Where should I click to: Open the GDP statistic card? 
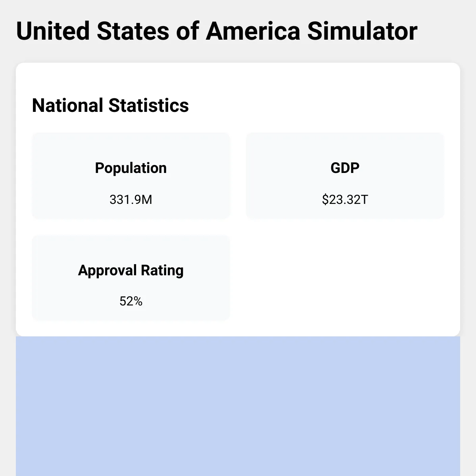(345, 175)
